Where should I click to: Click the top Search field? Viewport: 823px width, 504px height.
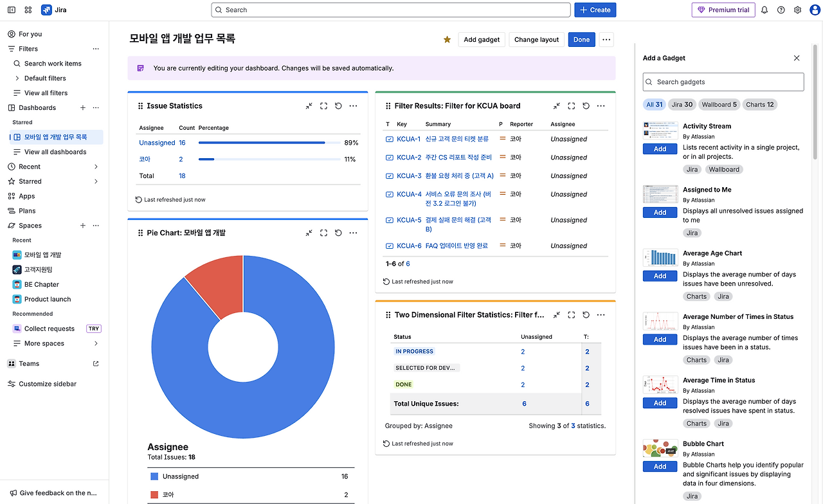pyautogui.click(x=391, y=10)
